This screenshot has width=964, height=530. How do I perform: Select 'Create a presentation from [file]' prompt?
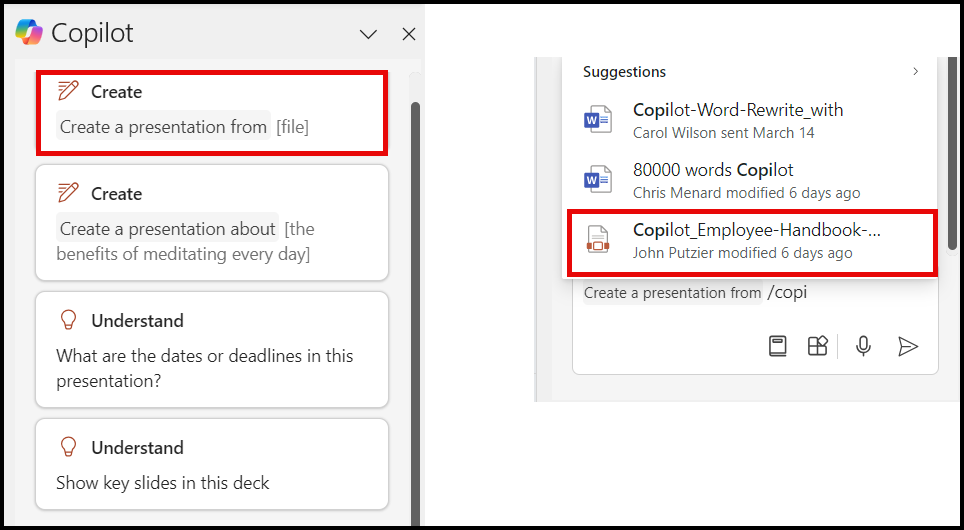(212, 113)
